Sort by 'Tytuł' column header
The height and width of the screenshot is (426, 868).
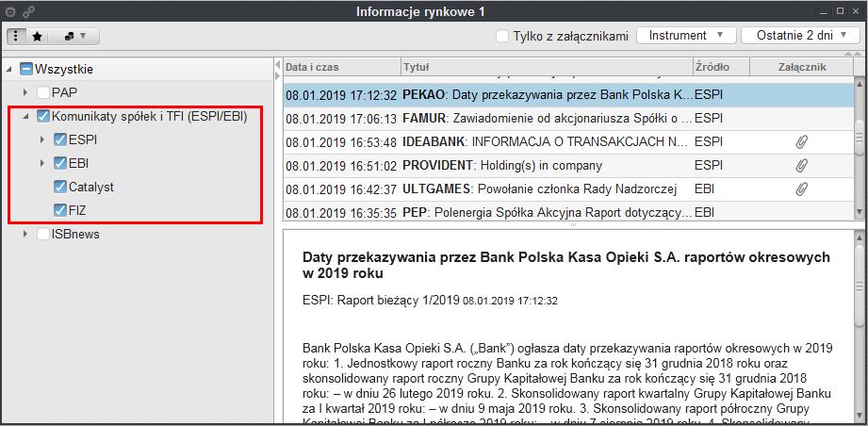pos(547,67)
